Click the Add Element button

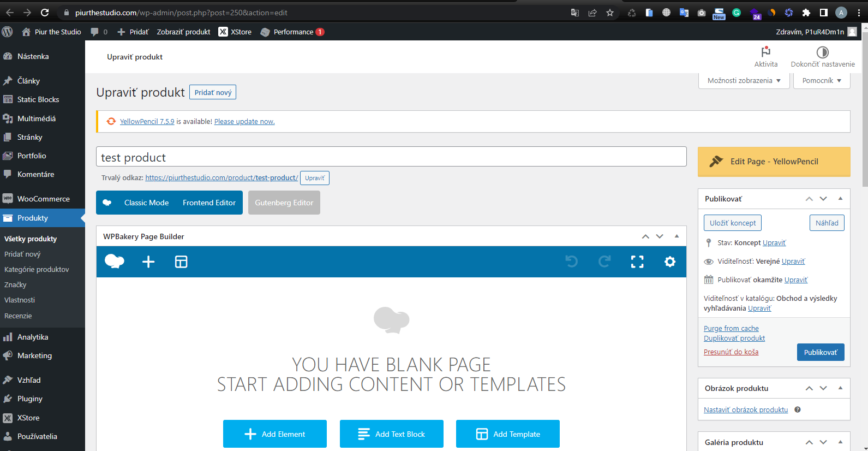pos(275,434)
